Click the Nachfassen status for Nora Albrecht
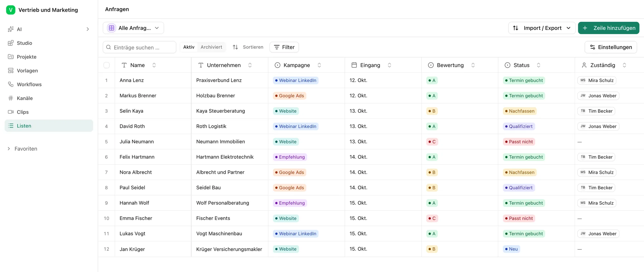 (520, 173)
